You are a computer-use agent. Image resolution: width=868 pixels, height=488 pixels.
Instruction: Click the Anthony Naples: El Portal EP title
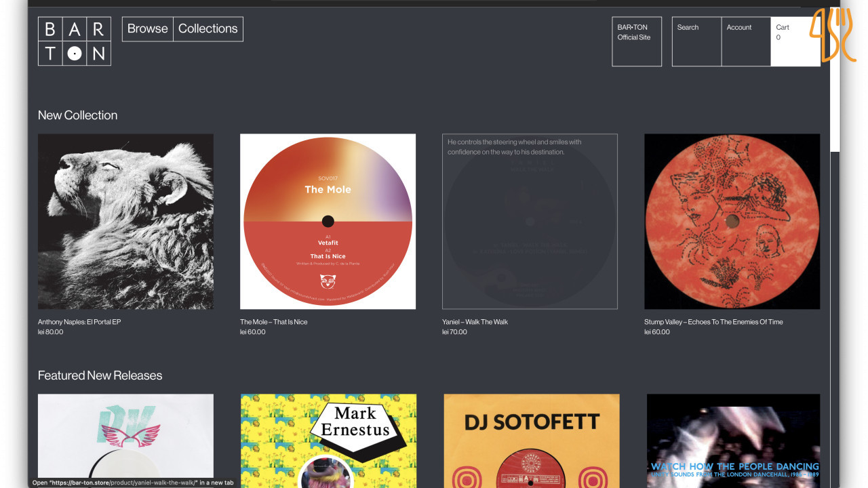(79, 322)
